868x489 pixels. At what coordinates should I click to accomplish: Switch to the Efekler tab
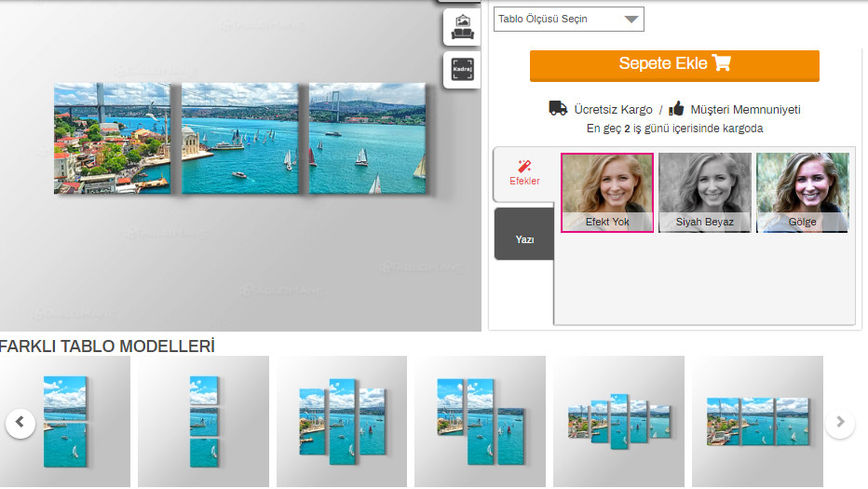click(x=524, y=174)
